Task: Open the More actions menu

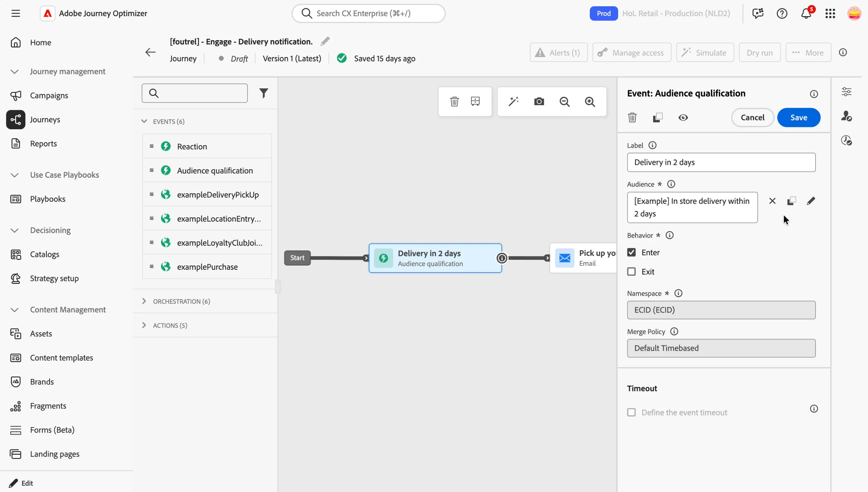Action: 808,52
